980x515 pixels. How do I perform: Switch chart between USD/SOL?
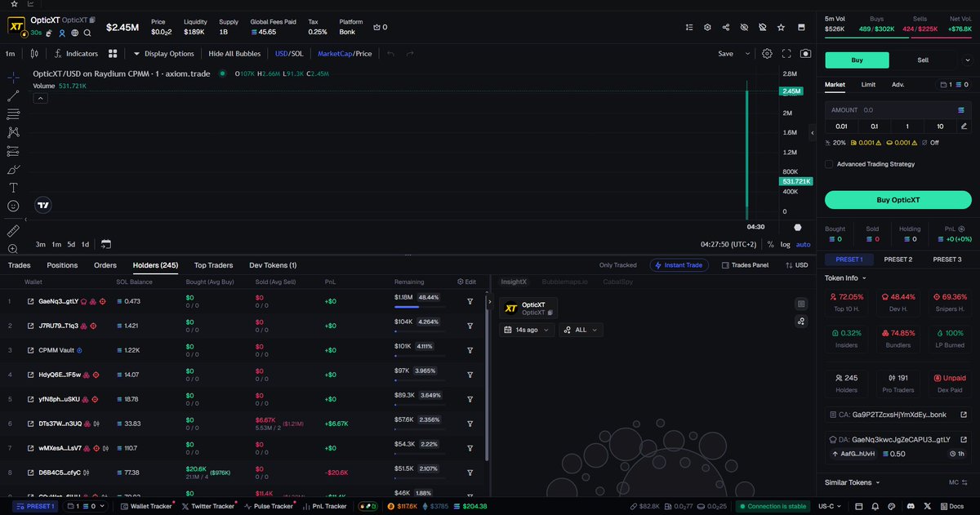288,54
